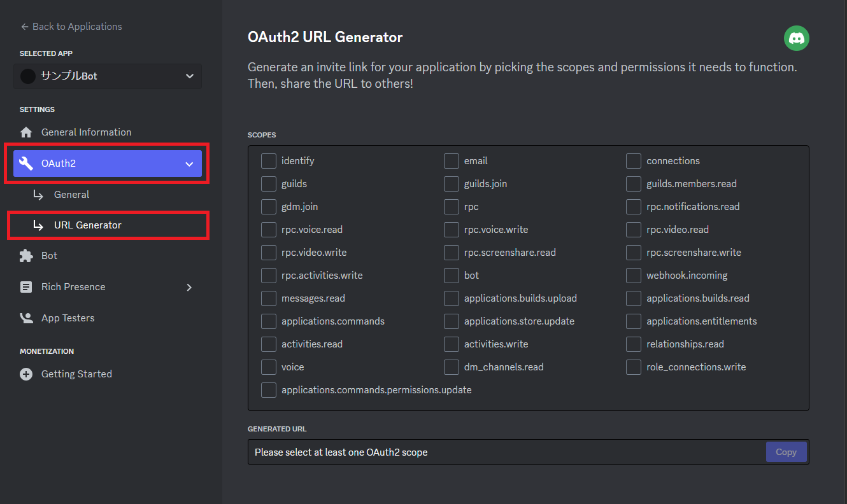The width and height of the screenshot is (847, 504).
Task: Click the home icon beside General Information
Action: click(26, 132)
